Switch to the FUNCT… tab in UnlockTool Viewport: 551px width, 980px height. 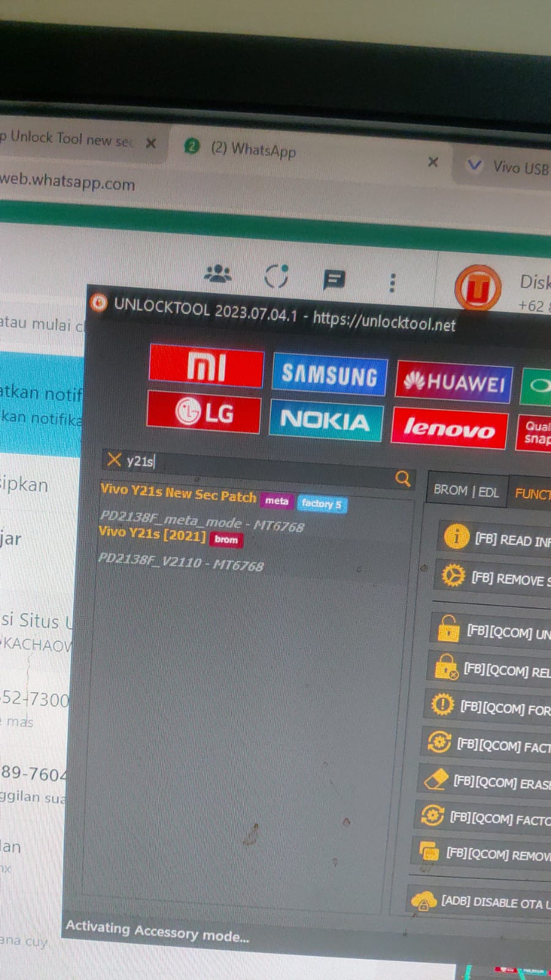point(530,493)
